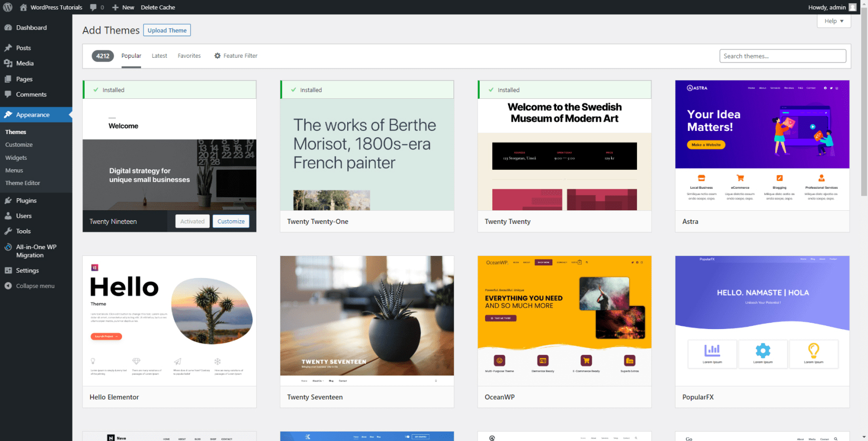Click the plus New icon in admin bar
868x441 pixels.
click(x=115, y=7)
